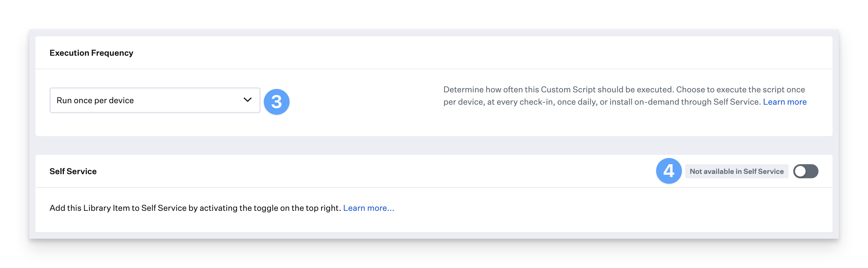The image size is (868, 268).
Task: Open the Self Service "Learn more..." link
Action: (368, 208)
